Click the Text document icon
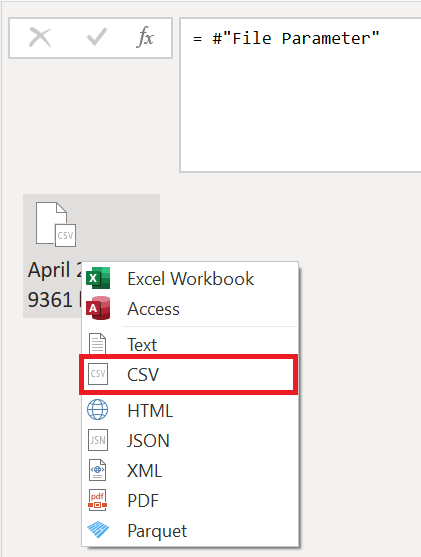 [97, 343]
